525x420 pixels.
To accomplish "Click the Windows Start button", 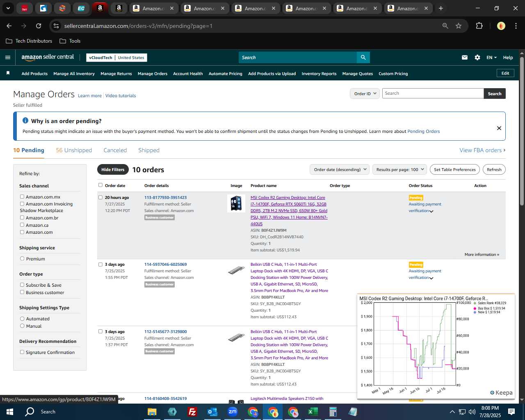I will point(10,412).
